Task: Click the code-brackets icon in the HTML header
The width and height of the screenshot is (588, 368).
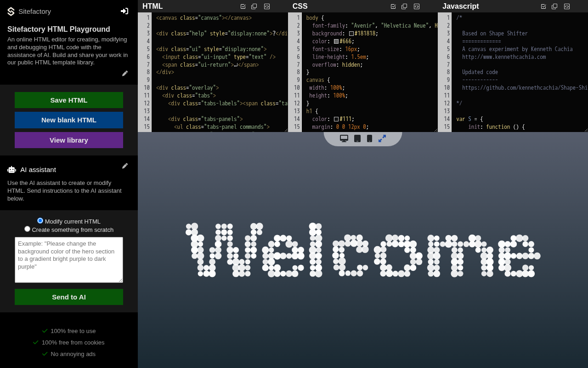Action: tap(267, 6)
